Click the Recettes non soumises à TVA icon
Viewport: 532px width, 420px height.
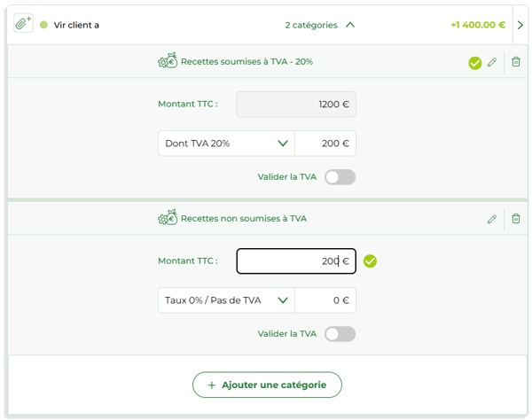(168, 218)
